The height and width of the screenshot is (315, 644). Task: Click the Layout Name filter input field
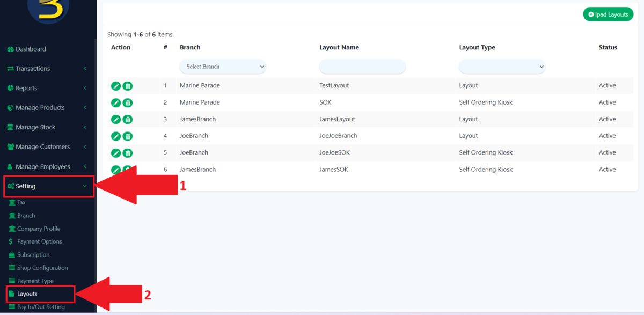point(362,66)
